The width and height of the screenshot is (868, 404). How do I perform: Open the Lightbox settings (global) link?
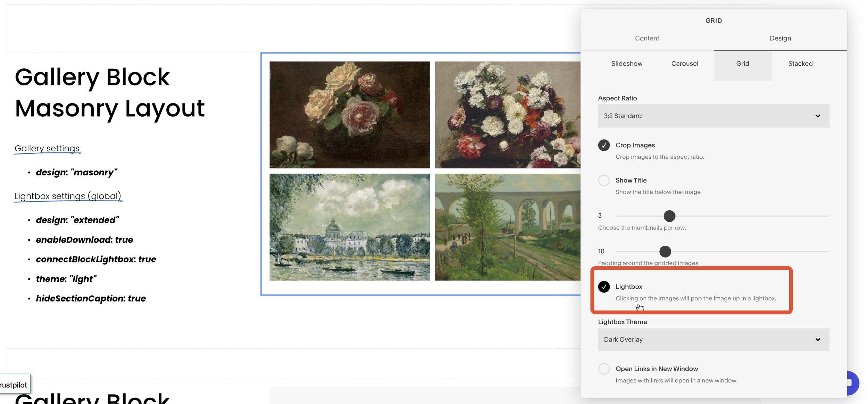point(68,196)
